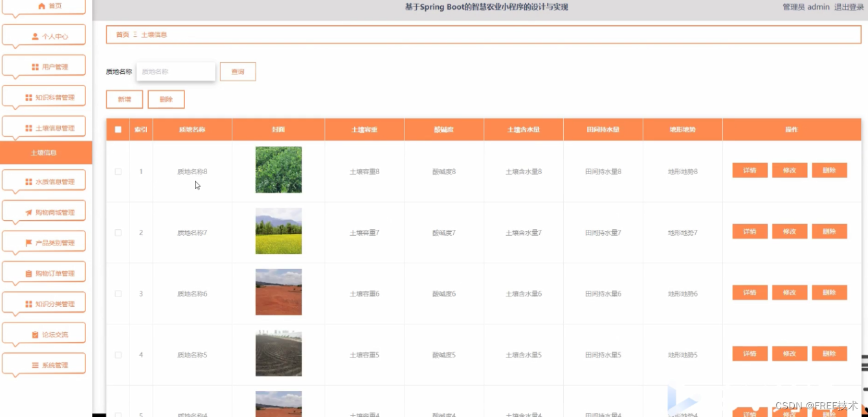Image resolution: width=868 pixels, height=417 pixels.
Task: Open 详情 for row 质地名称5
Action: (750, 354)
